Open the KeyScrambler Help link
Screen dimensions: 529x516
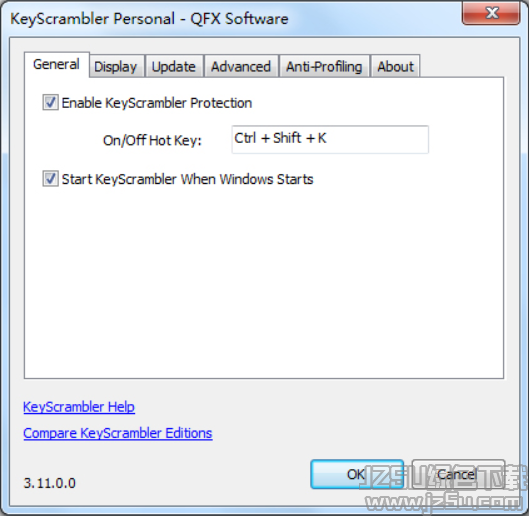point(79,407)
